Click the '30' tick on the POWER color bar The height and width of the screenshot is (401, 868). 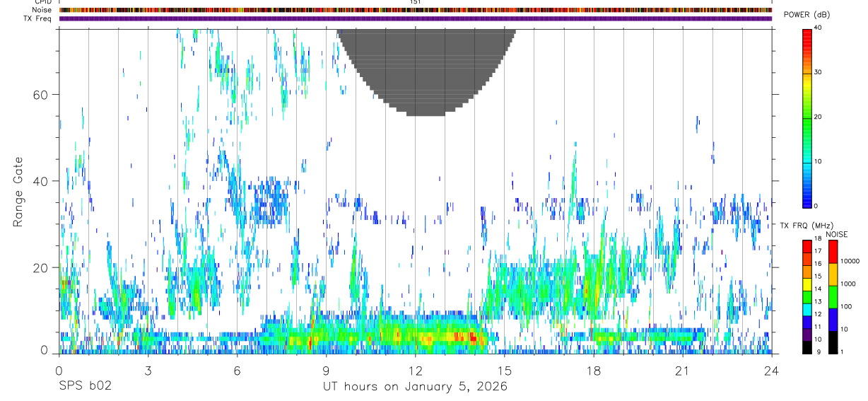point(818,73)
